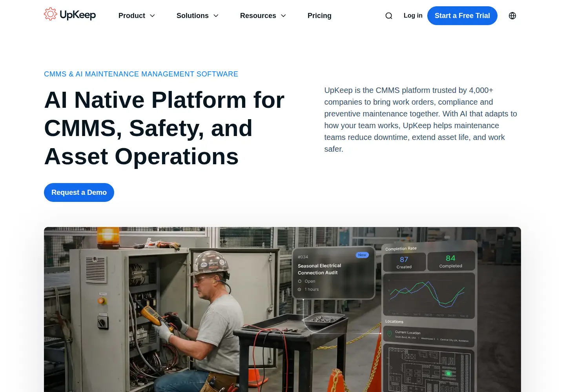
Task: Open the site search icon
Action: 389,16
